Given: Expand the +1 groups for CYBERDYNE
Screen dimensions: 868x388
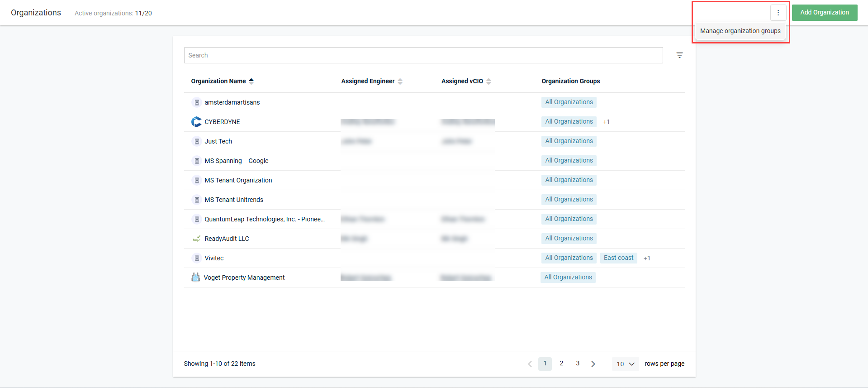Looking at the screenshot, I should pyautogui.click(x=606, y=122).
